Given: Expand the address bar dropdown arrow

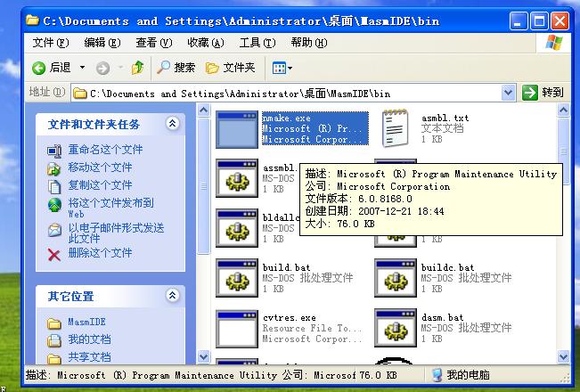Looking at the screenshot, I should 508,94.
